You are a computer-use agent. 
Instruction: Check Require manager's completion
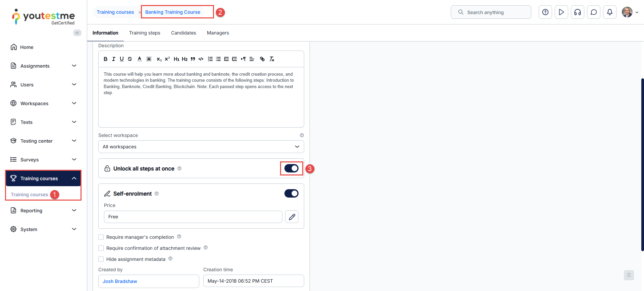point(101,237)
